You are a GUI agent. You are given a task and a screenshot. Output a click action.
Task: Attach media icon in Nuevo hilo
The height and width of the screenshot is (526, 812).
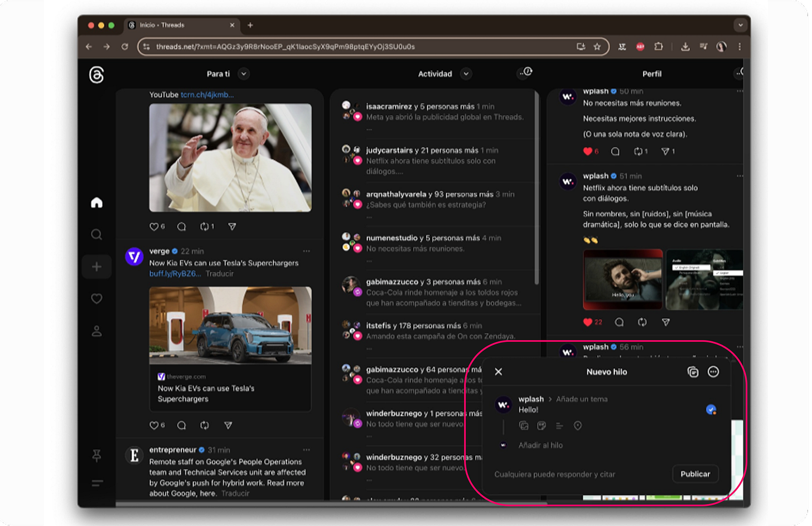524,426
